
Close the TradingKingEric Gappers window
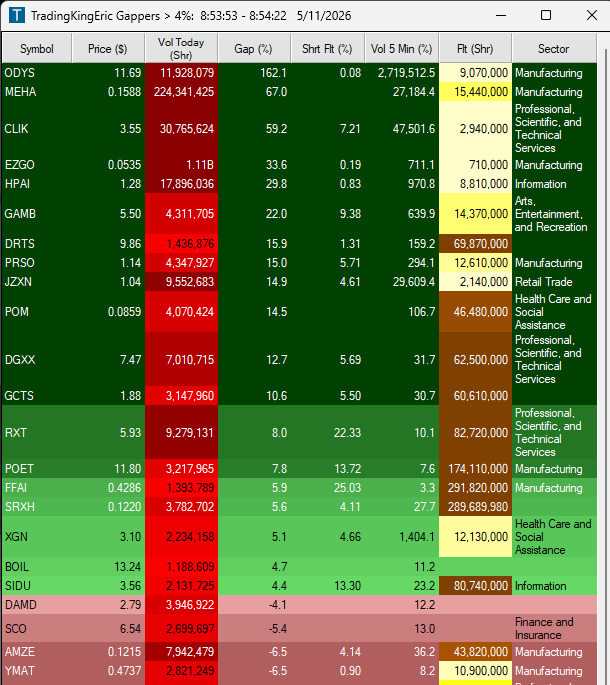point(592,16)
